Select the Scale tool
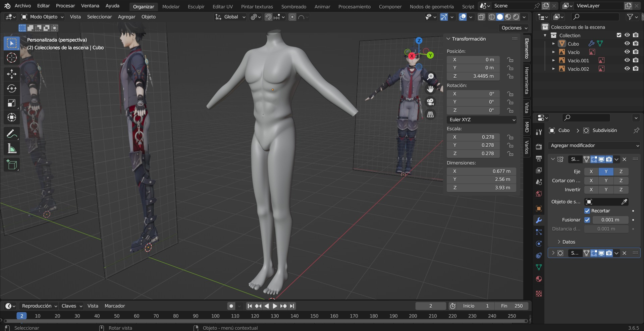The width and height of the screenshot is (644, 331). coord(12,103)
